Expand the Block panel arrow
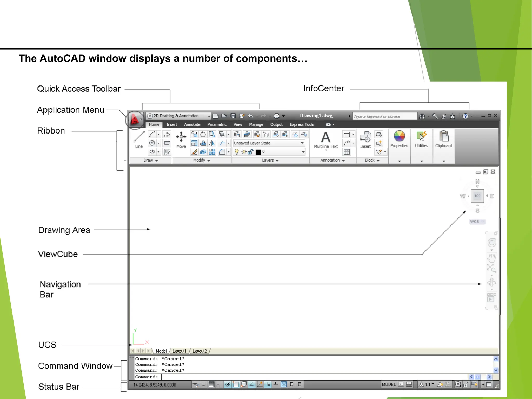532x399 pixels. point(378,161)
